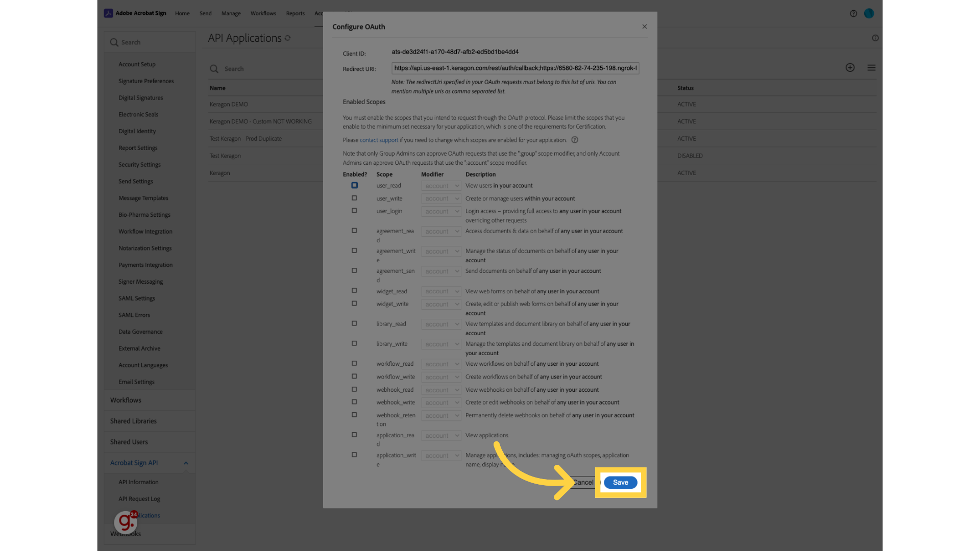Open modifier dropdown for user_read
Viewport: 980px width, 551px height.
[442, 186]
